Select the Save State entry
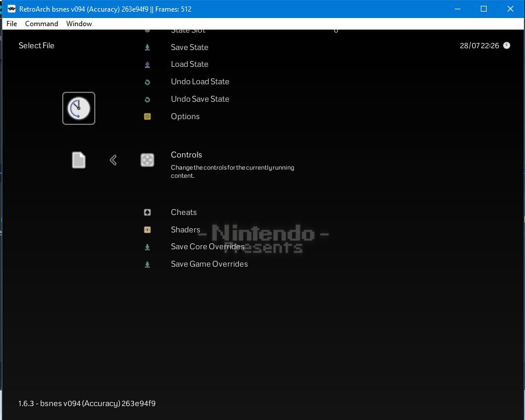The width and height of the screenshot is (525, 420). pos(190,48)
